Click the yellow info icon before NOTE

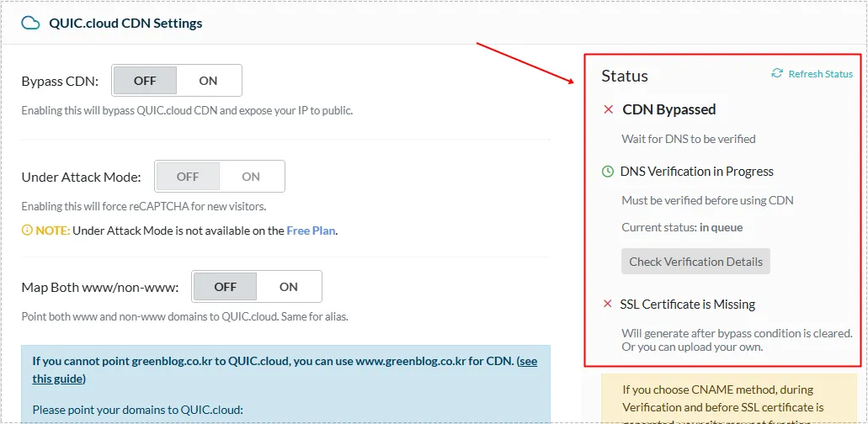click(x=27, y=231)
